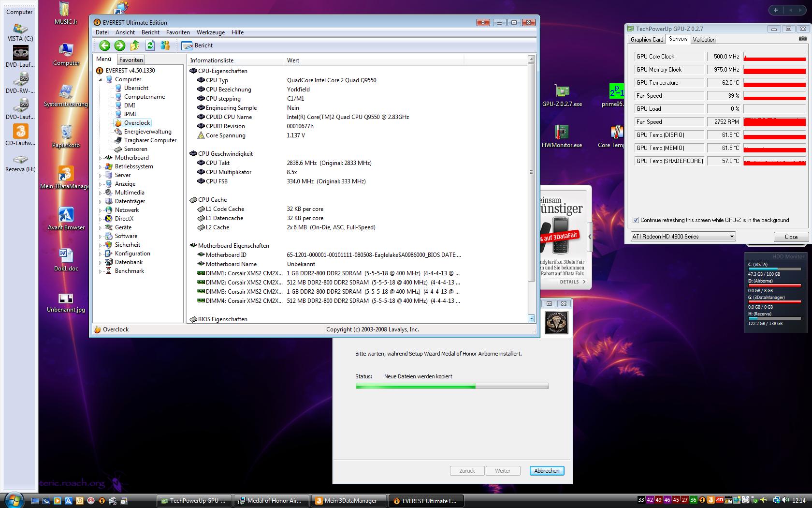Click the Informationsliste column header

235,60
